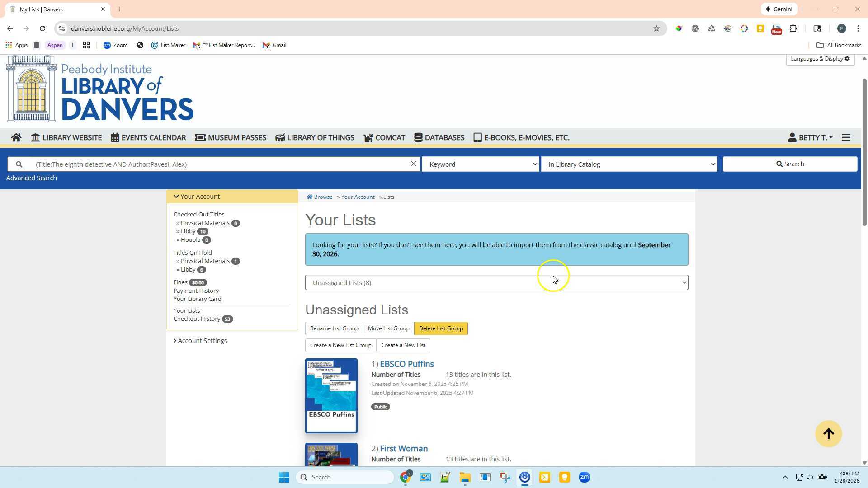Open Library of Things menu item
This screenshot has width=868, height=488.
315,137
